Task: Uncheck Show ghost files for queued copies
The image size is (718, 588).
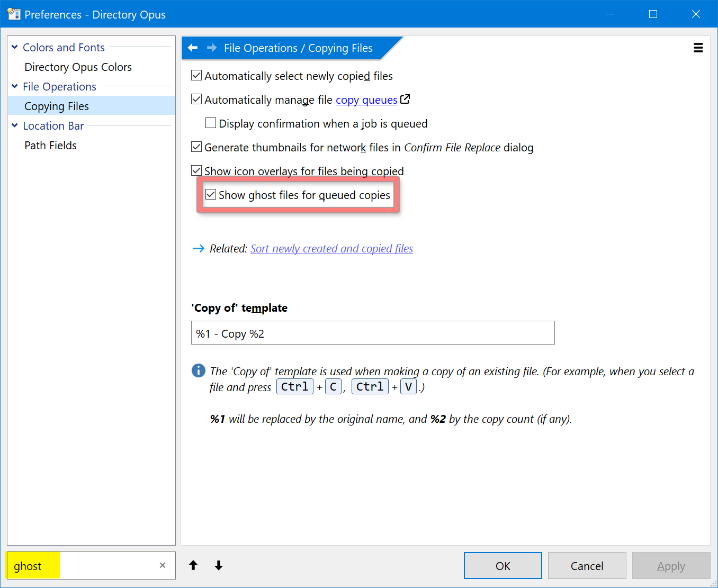Action: pos(211,195)
